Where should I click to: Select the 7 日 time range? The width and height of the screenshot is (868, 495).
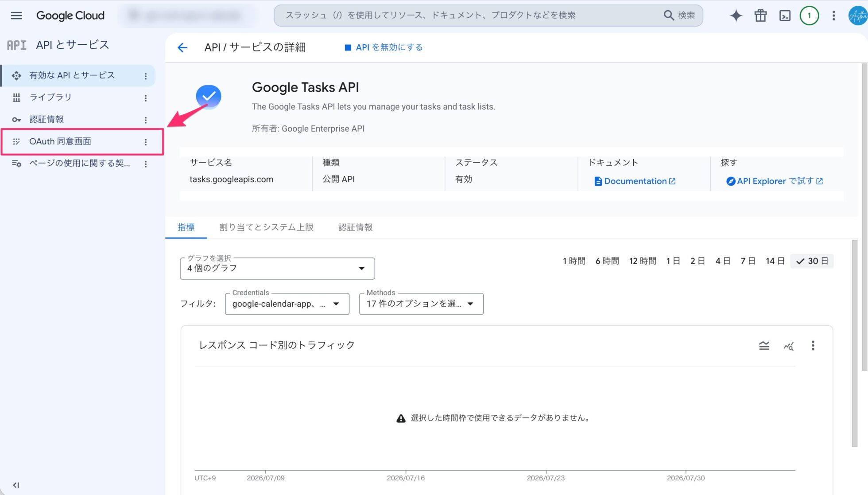point(748,261)
